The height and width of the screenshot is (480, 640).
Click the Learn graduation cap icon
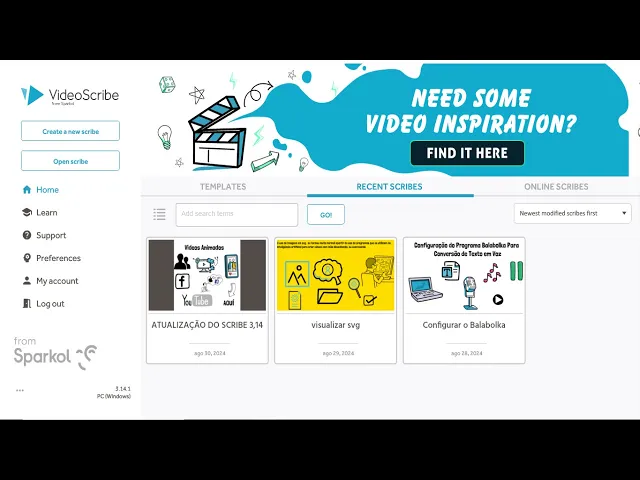point(27,212)
